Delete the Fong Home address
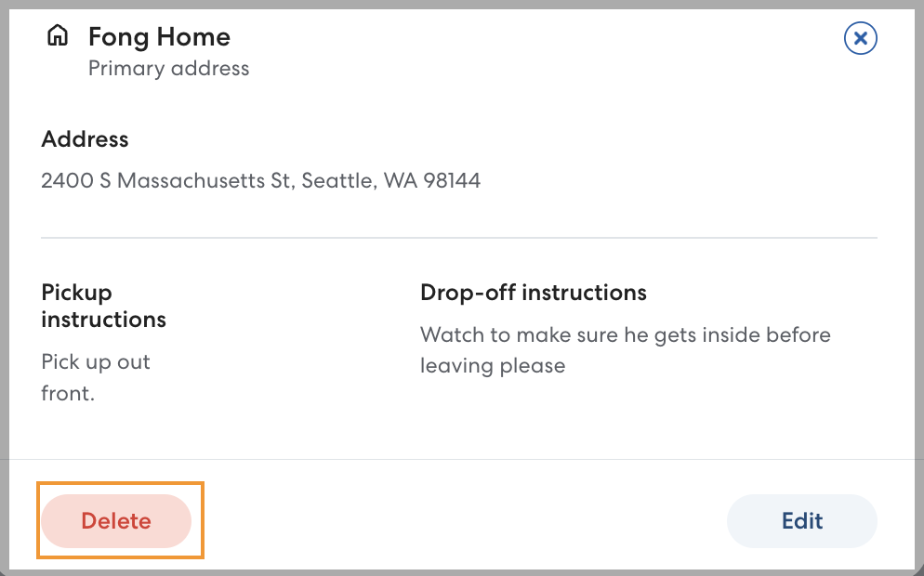Screen dimensions: 924x576 click(x=116, y=521)
